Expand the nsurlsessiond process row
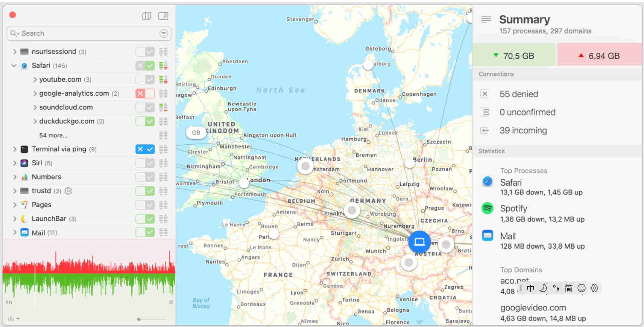Viewport: 644px width, 327px height. click(15, 52)
